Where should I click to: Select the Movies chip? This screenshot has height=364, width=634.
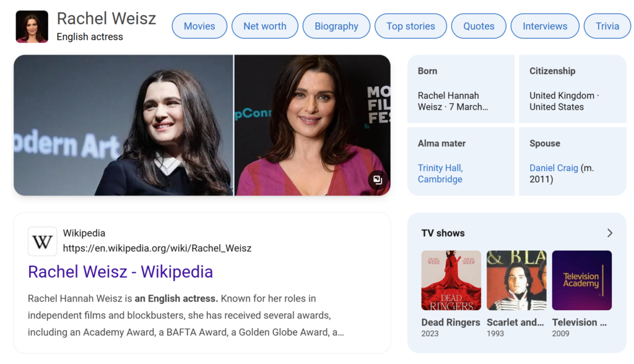(x=199, y=26)
